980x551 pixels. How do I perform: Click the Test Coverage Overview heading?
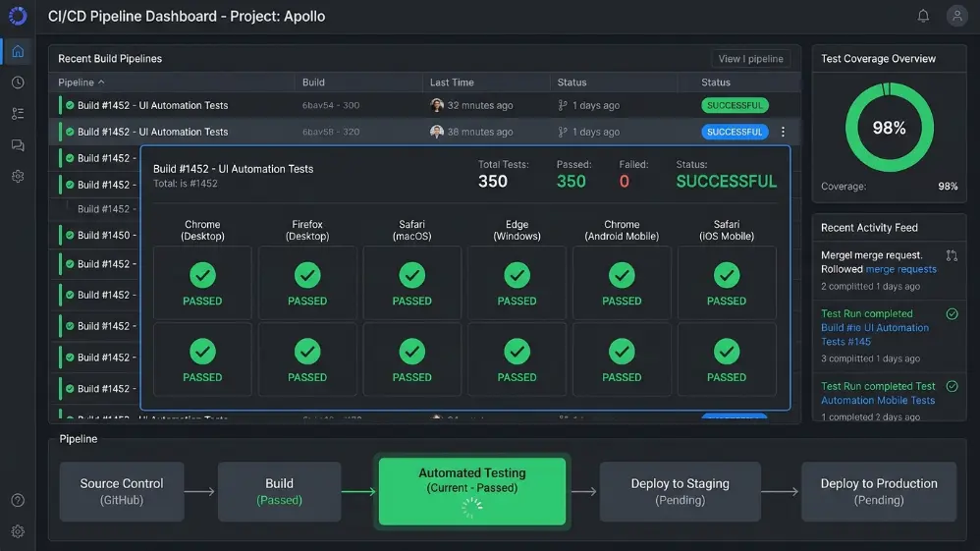point(878,58)
